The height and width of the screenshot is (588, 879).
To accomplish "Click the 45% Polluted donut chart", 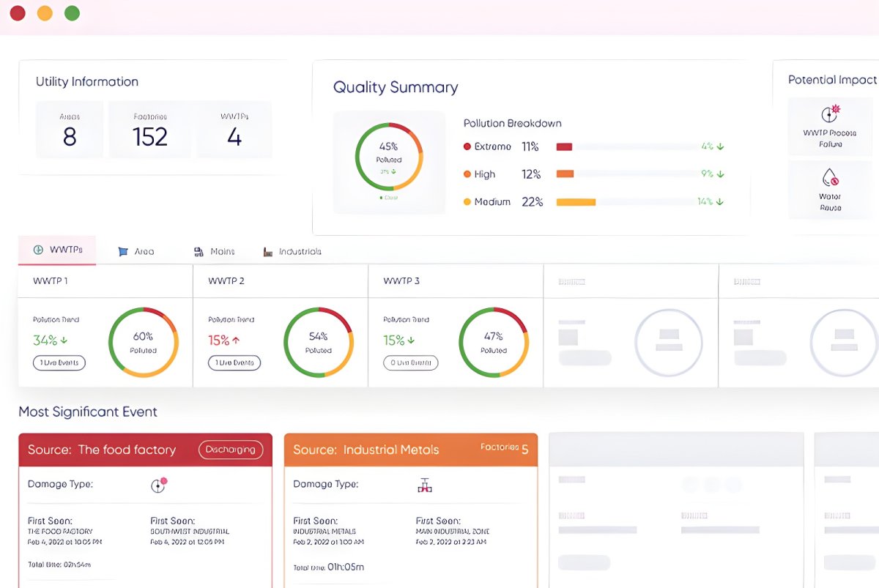I will click(x=389, y=157).
